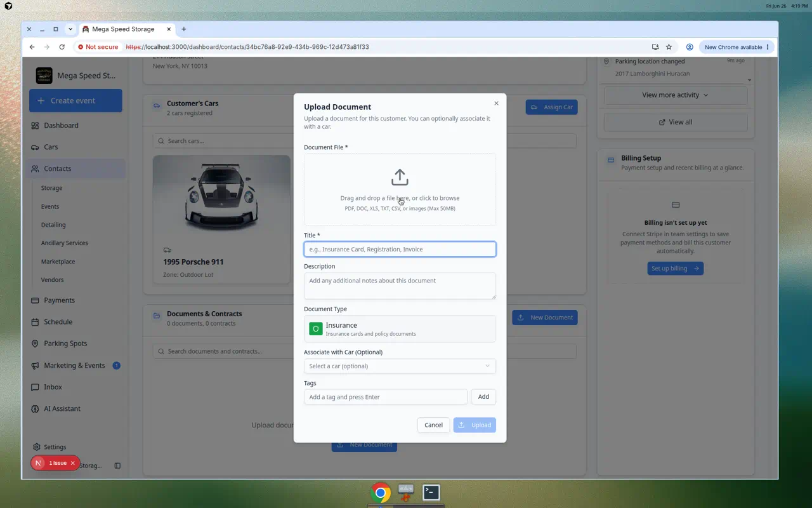
Task: Click the Chrome profile icon
Action: [690, 47]
